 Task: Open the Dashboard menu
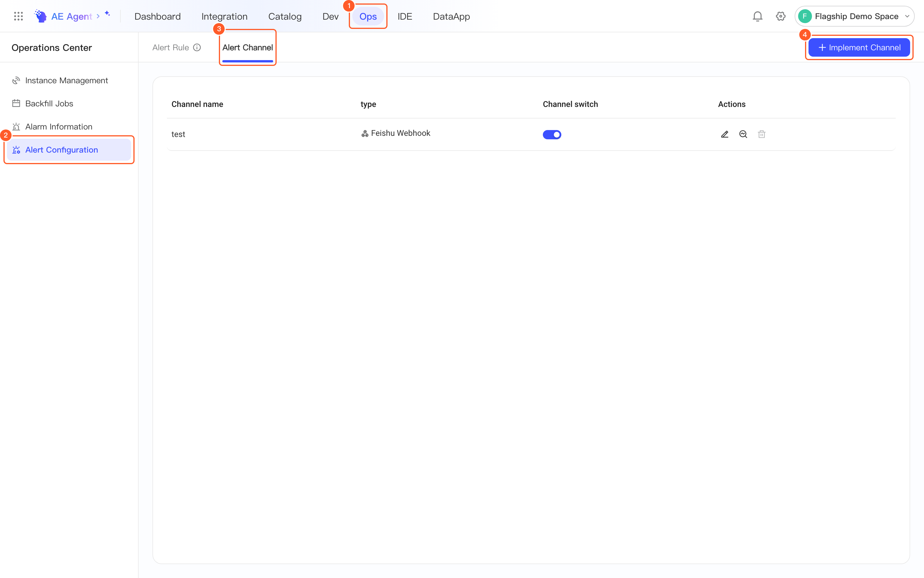coord(157,16)
